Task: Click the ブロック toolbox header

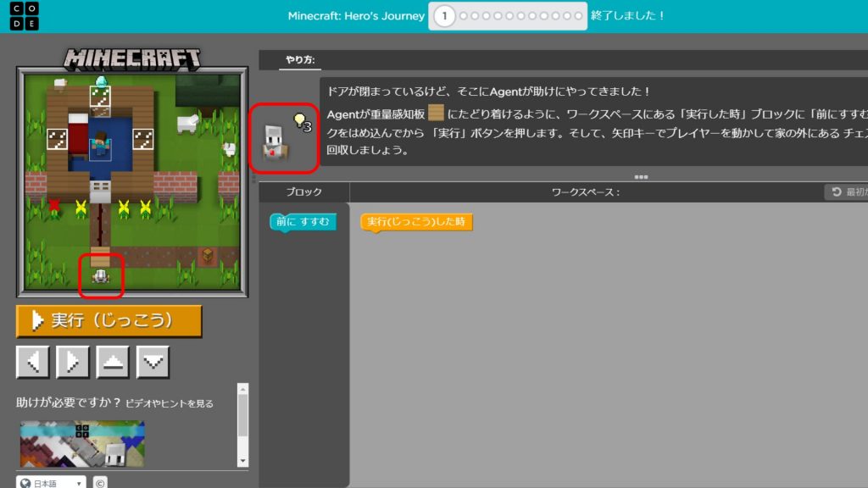Action: 304,192
